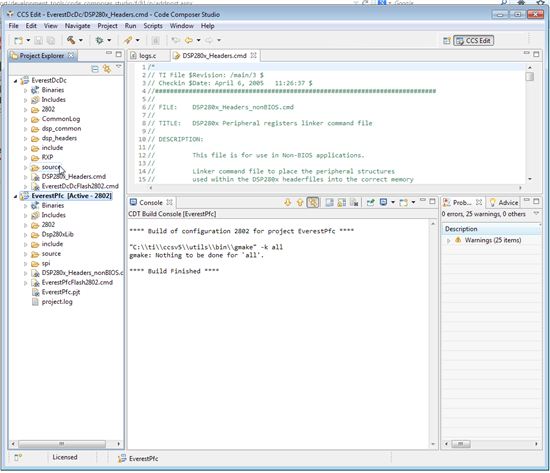Click Licensed in the status bar
This screenshot has height=473, width=550.
point(65,457)
